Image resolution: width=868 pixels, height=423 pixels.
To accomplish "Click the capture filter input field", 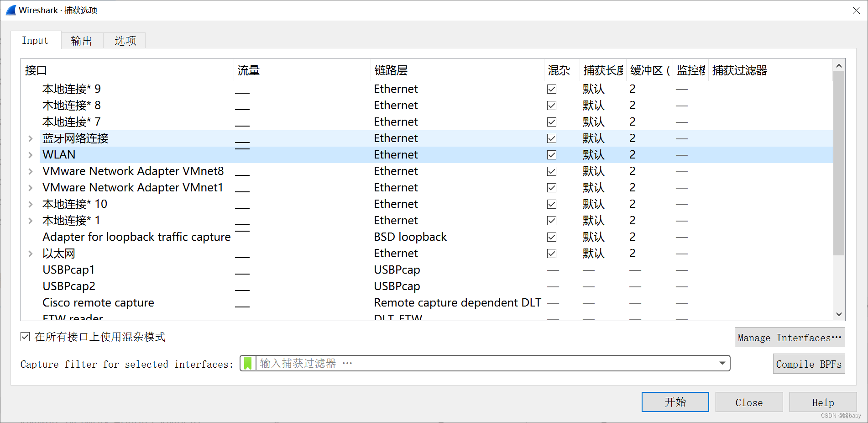I will click(485, 364).
